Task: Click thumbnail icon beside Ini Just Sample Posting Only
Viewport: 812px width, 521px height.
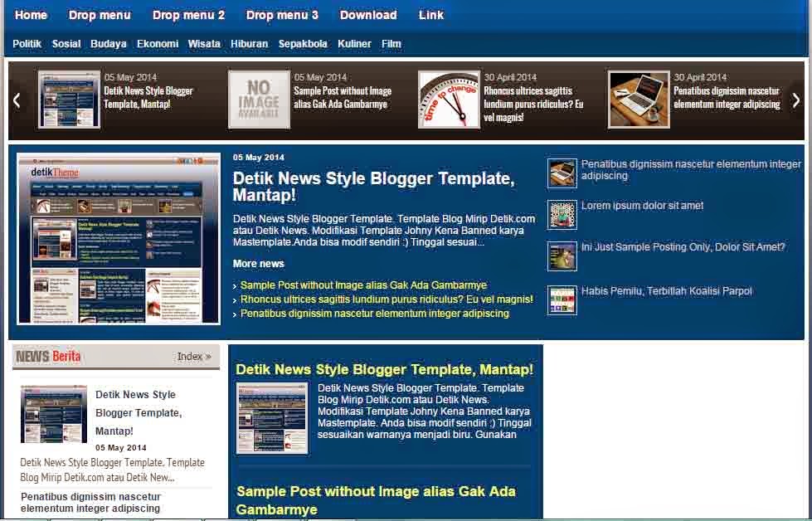Action: 562,256
